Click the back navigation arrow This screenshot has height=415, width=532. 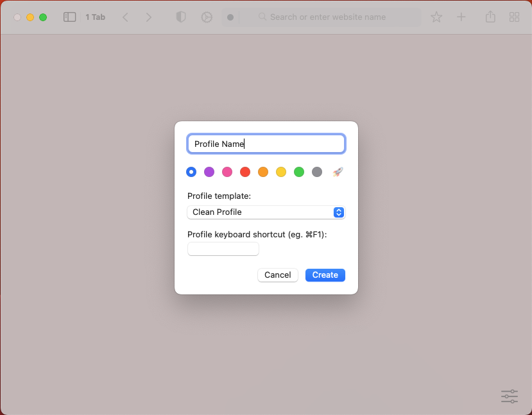click(x=125, y=17)
